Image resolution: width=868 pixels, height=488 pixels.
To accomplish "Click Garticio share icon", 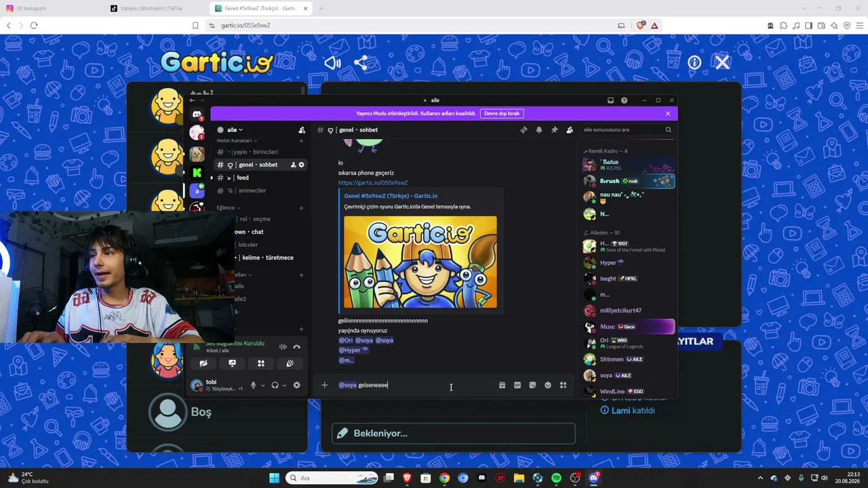I will coord(361,63).
